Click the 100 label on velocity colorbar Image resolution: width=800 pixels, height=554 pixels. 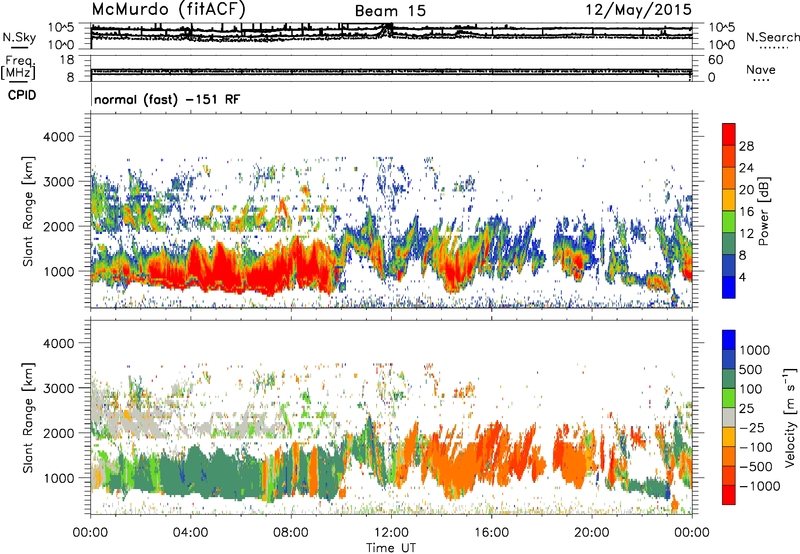[x=751, y=389]
